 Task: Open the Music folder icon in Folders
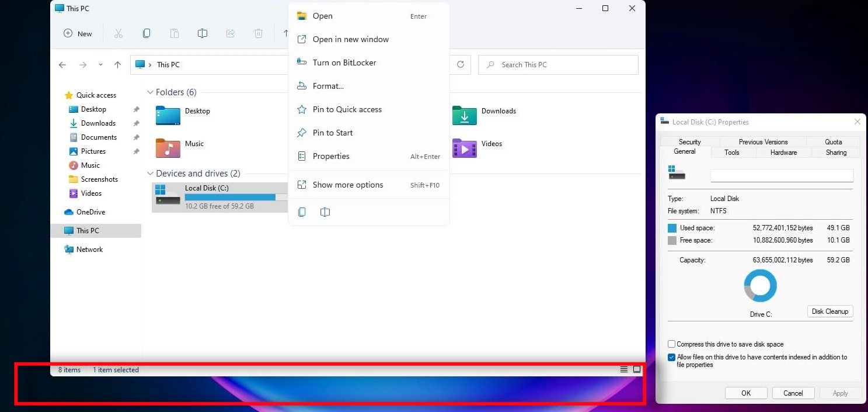click(x=168, y=148)
